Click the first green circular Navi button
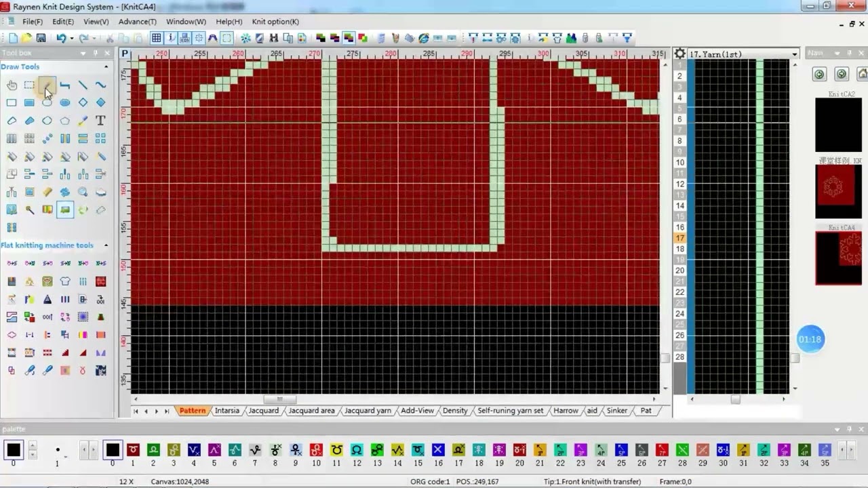Image resolution: width=868 pixels, height=488 pixels. [819, 74]
